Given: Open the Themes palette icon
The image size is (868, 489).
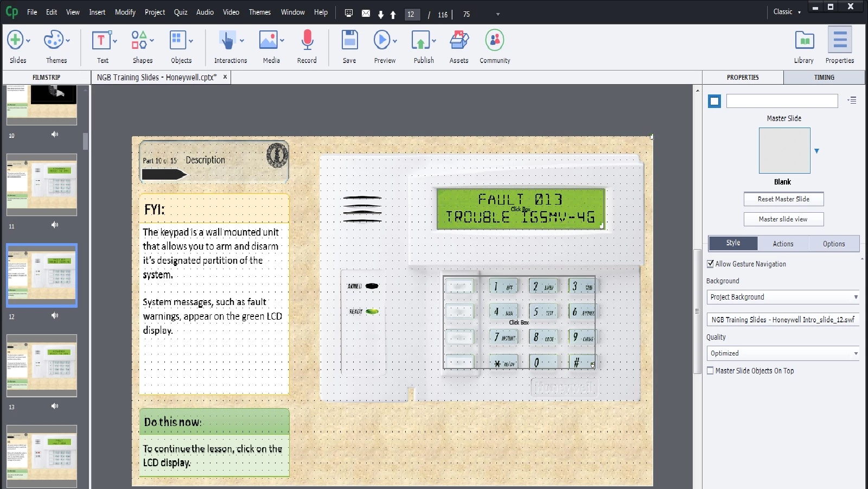Looking at the screenshot, I should [53, 40].
